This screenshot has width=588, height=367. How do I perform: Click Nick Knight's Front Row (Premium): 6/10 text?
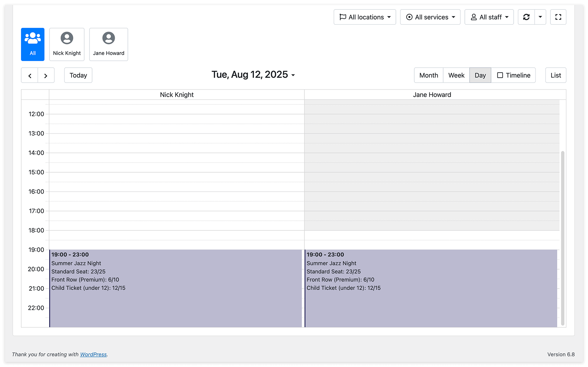tap(85, 280)
